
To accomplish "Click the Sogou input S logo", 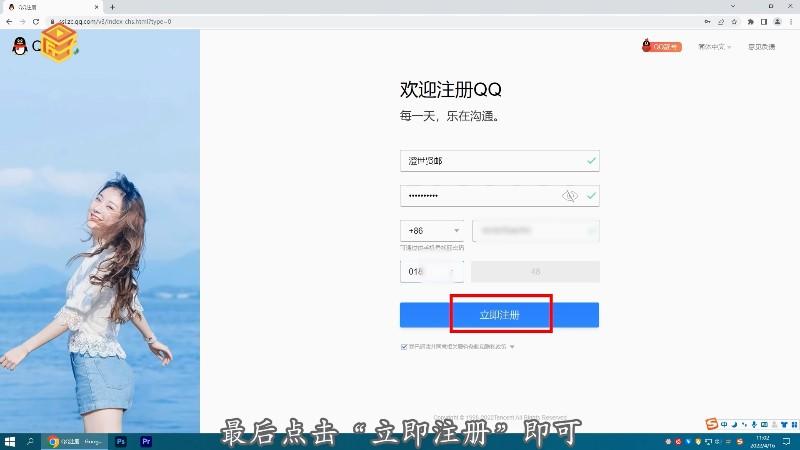I will click(x=712, y=423).
